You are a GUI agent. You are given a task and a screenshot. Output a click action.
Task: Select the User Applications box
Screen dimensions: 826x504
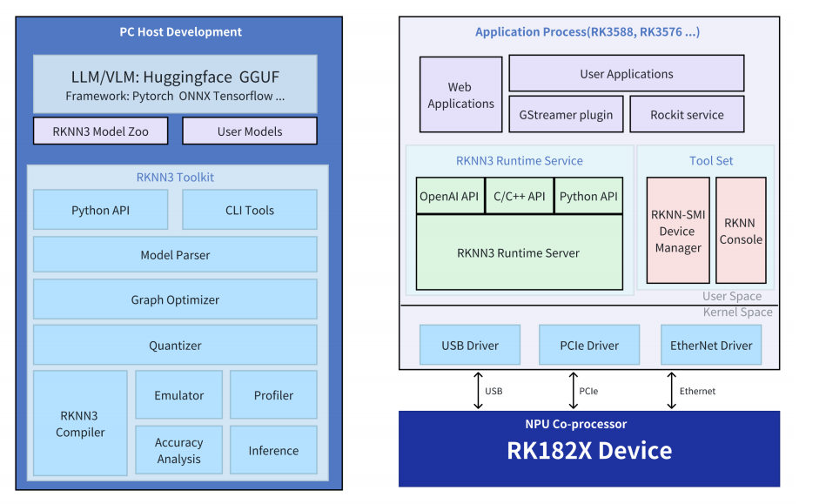coord(627,73)
